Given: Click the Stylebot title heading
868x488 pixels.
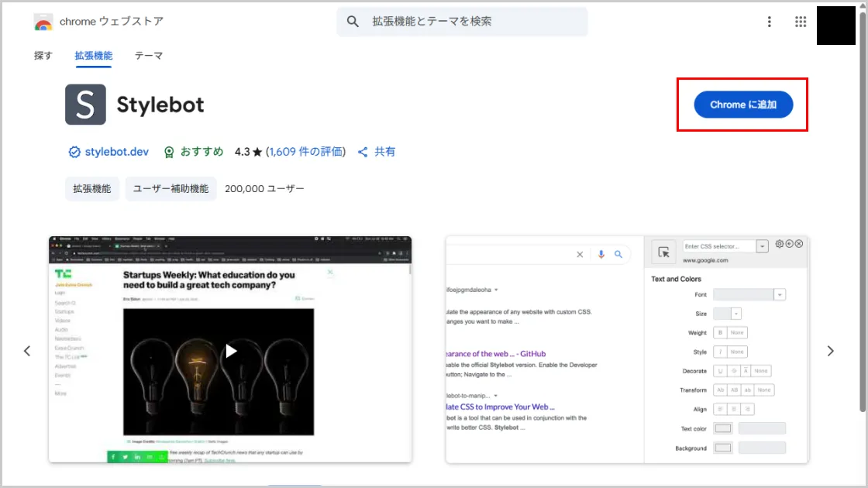Looking at the screenshot, I should [160, 105].
